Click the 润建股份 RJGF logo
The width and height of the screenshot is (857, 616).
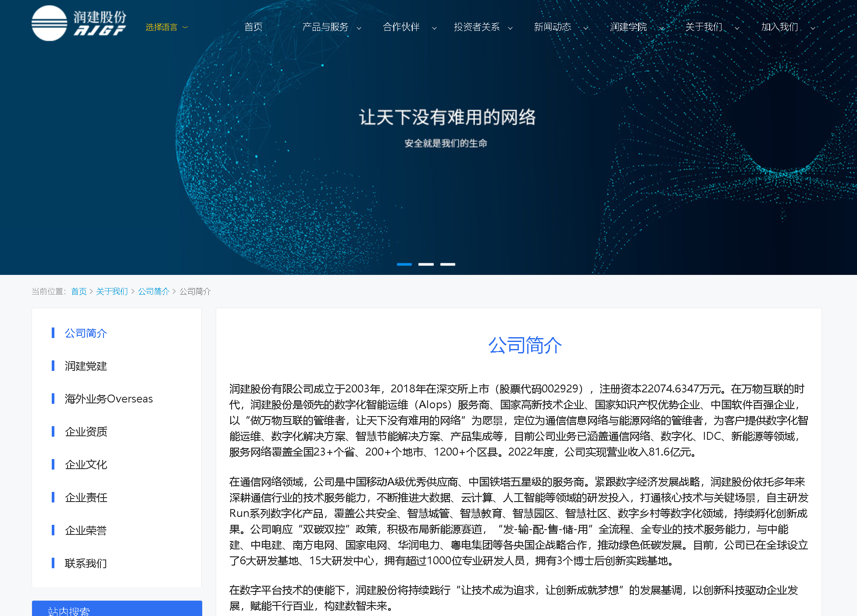[79, 24]
